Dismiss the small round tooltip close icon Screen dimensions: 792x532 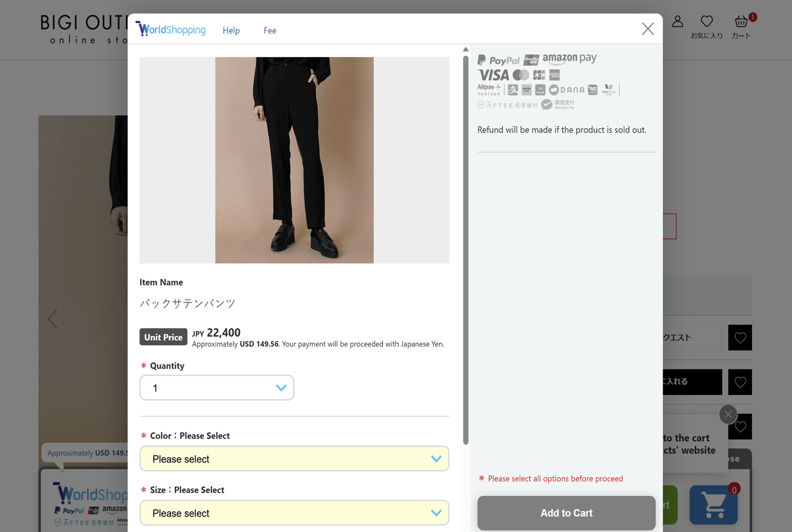[x=728, y=414]
